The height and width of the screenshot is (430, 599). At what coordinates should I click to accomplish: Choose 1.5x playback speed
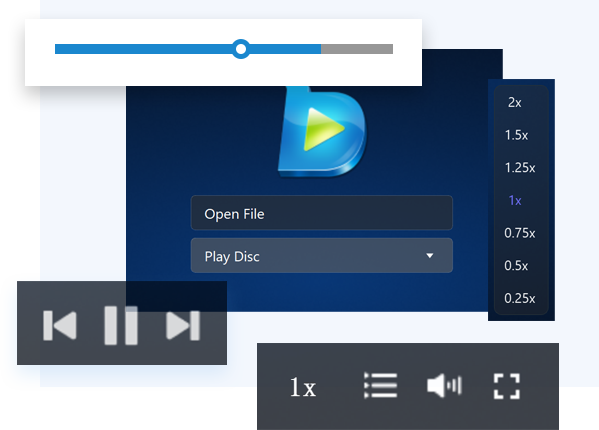pyautogui.click(x=516, y=135)
